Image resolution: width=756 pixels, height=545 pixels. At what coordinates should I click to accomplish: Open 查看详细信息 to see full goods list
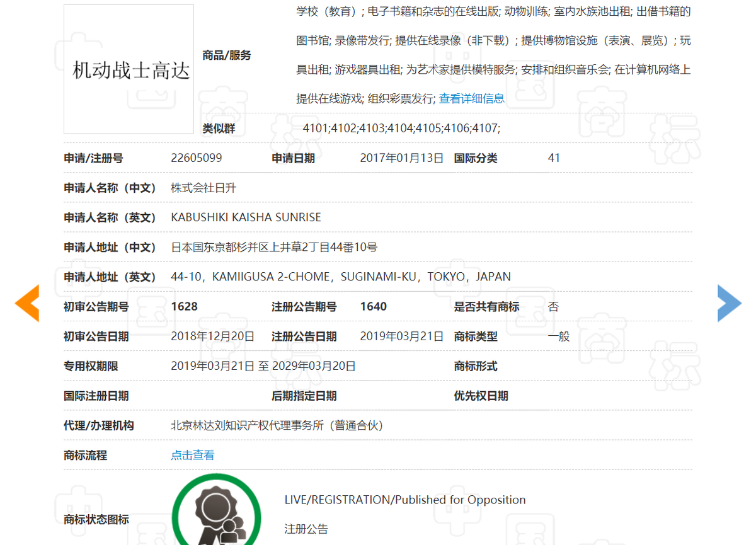pos(472,98)
